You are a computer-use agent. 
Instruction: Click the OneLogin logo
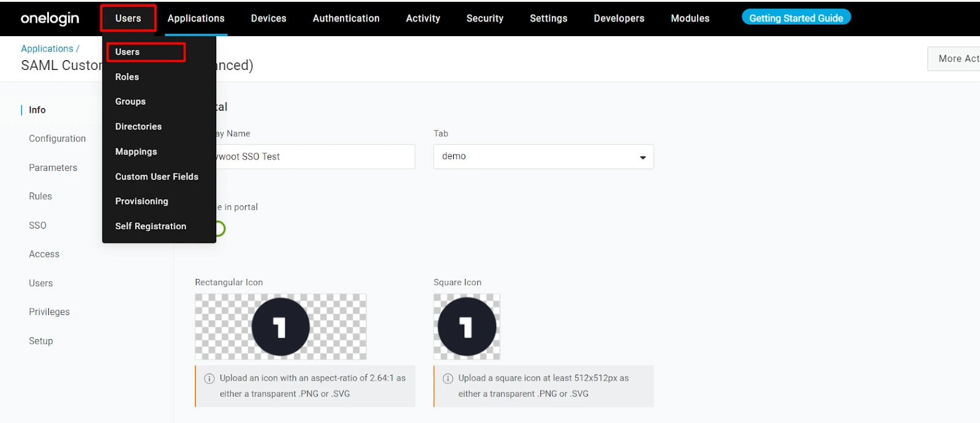click(50, 18)
